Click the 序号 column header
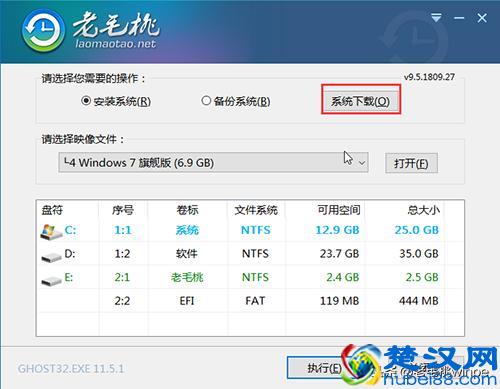This screenshot has height=389, width=500. coord(123,210)
